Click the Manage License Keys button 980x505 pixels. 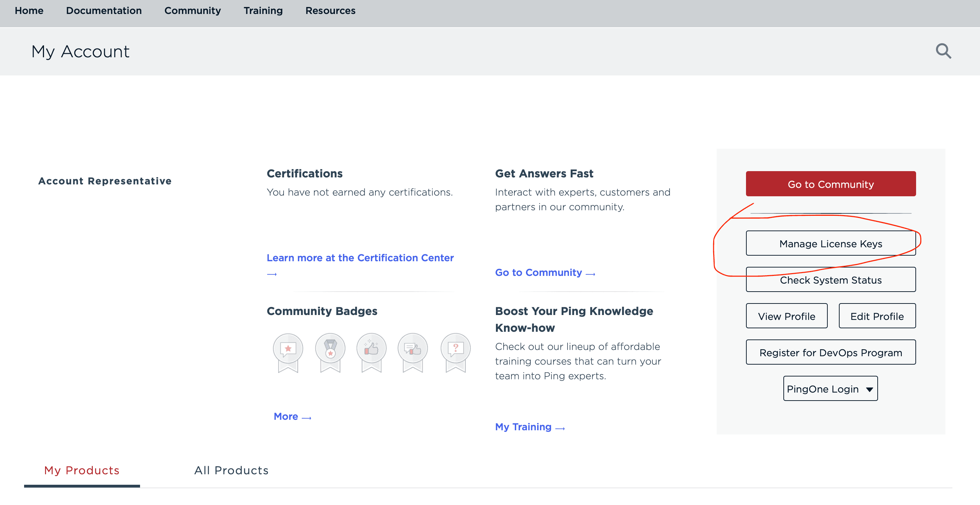831,243
